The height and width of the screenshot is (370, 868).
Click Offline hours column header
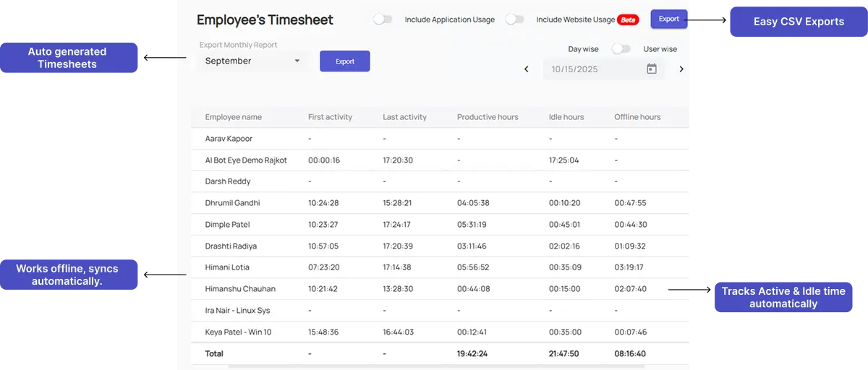637,117
